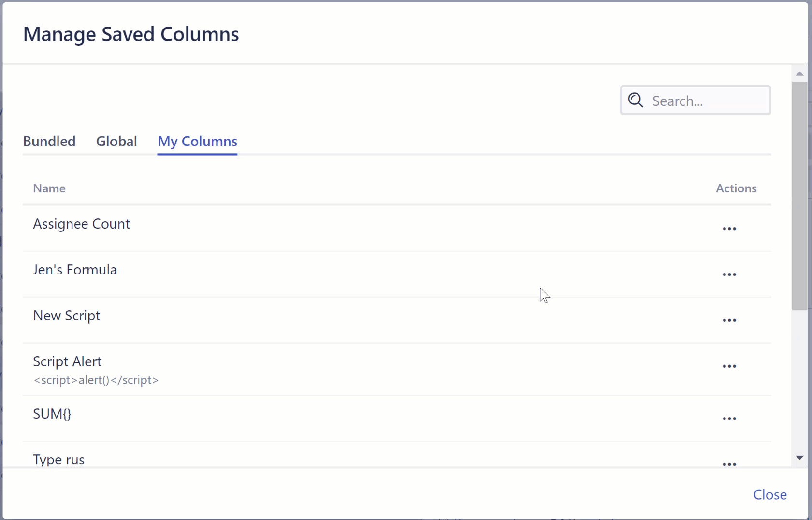Click the vertical scrollbar thumb
This screenshot has height=520, width=812.
pyautogui.click(x=800, y=196)
